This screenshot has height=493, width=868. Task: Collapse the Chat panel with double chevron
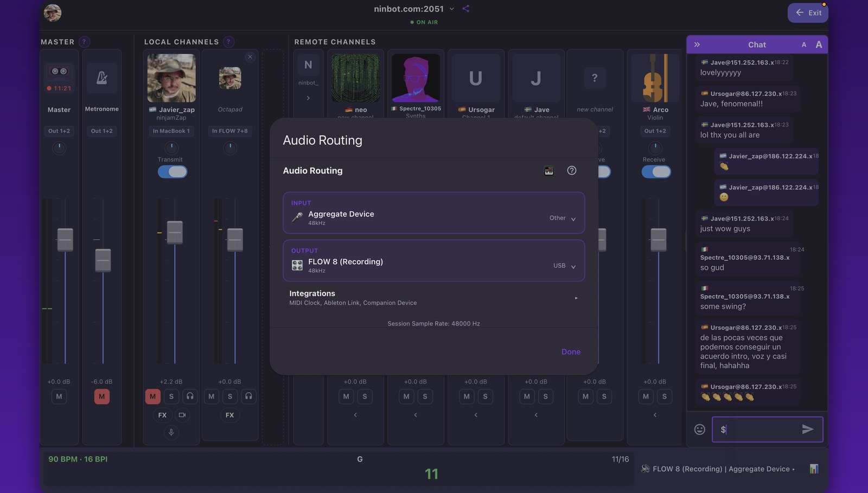(x=697, y=44)
